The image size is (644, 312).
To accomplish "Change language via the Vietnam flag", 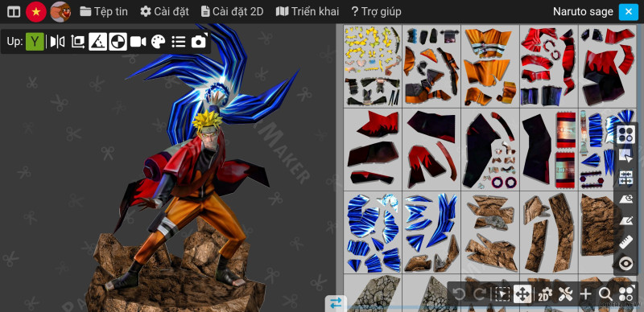I will (36, 11).
